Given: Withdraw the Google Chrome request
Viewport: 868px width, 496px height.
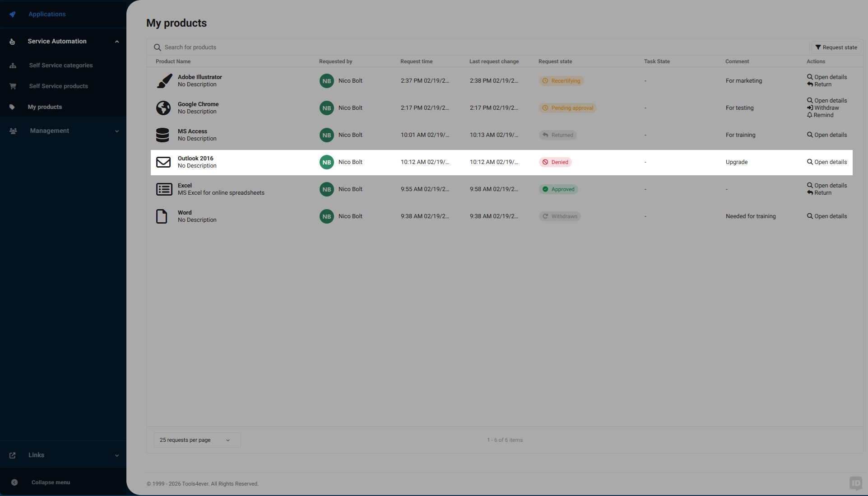Looking at the screenshot, I should point(822,108).
